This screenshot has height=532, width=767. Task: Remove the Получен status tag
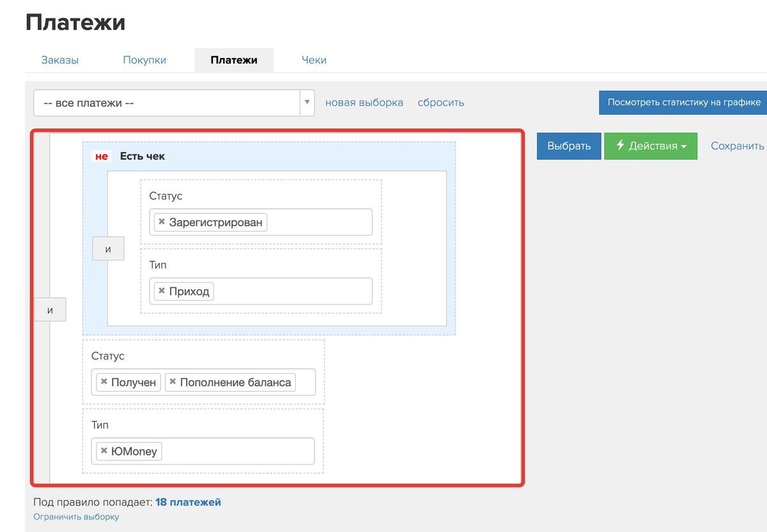104,382
